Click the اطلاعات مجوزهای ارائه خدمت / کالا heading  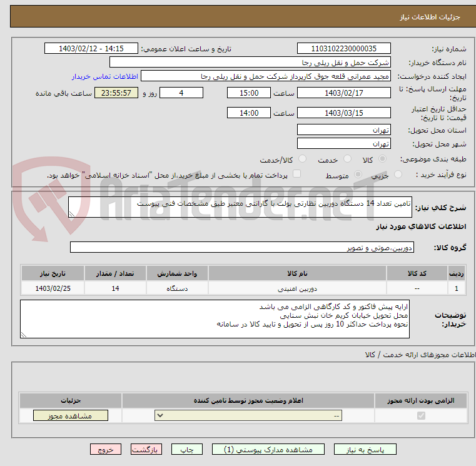click(x=420, y=354)
